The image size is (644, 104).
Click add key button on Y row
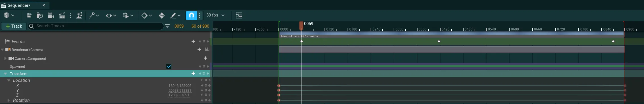(x=206, y=91)
